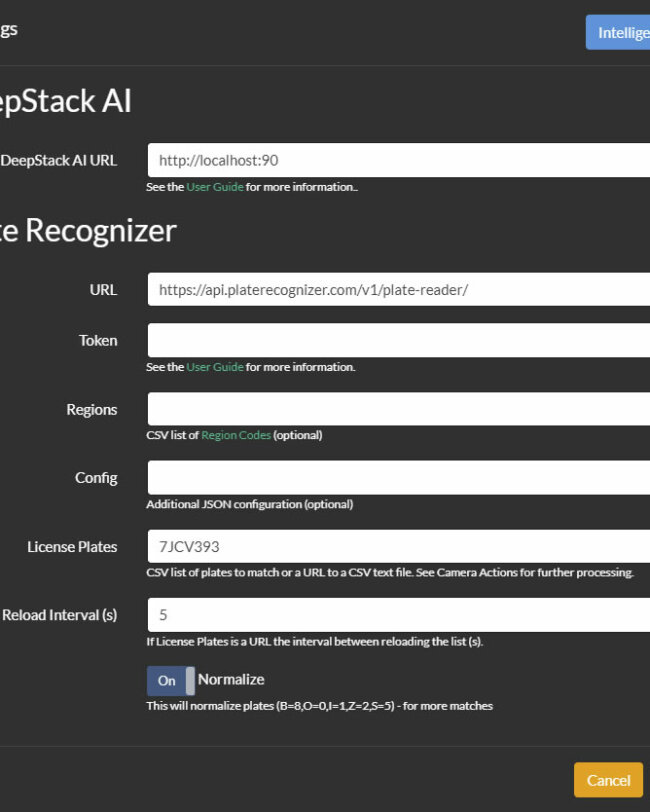Click into the empty Token field
The width and height of the screenshot is (650, 812).
point(399,340)
